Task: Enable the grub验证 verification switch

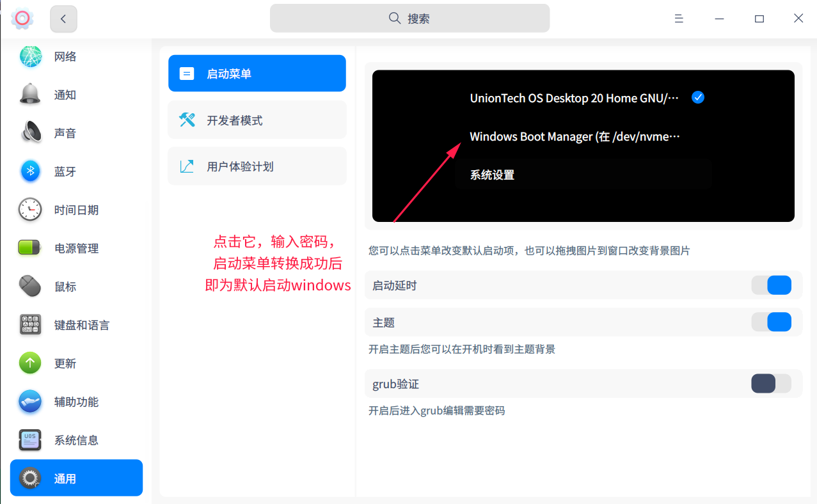Action: click(x=771, y=383)
